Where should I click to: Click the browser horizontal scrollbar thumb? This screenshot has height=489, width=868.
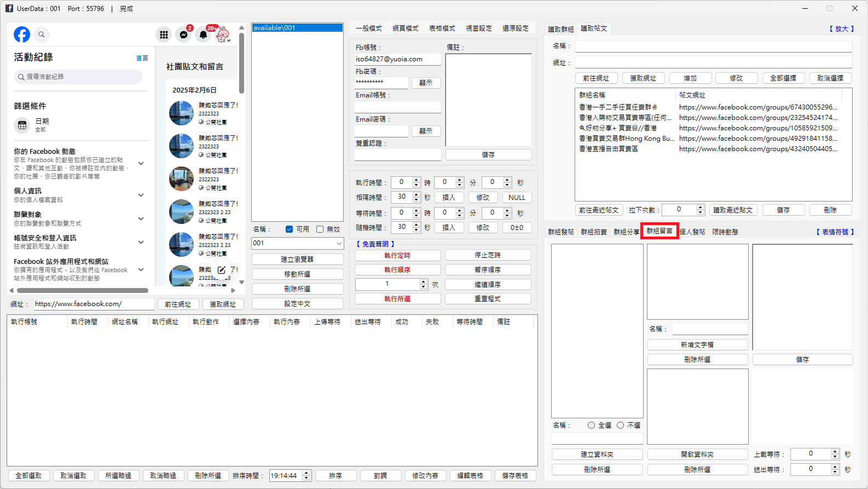[x=83, y=290]
